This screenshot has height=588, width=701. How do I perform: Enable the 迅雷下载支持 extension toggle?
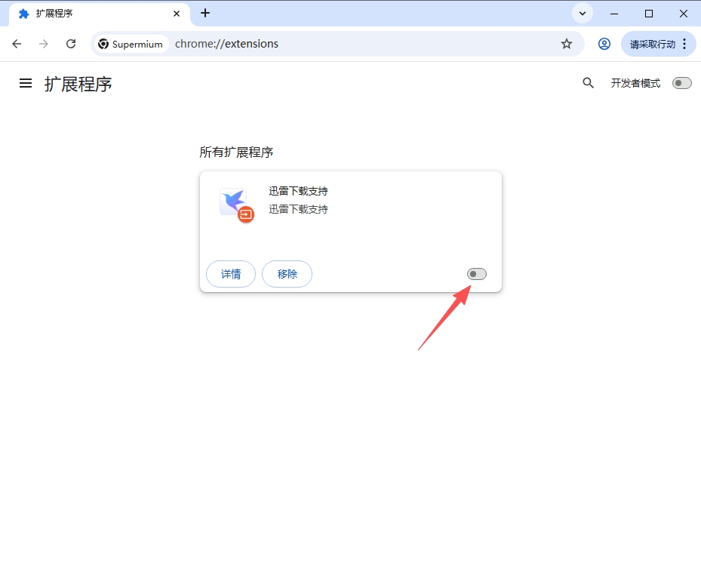click(x=477, y=274)
